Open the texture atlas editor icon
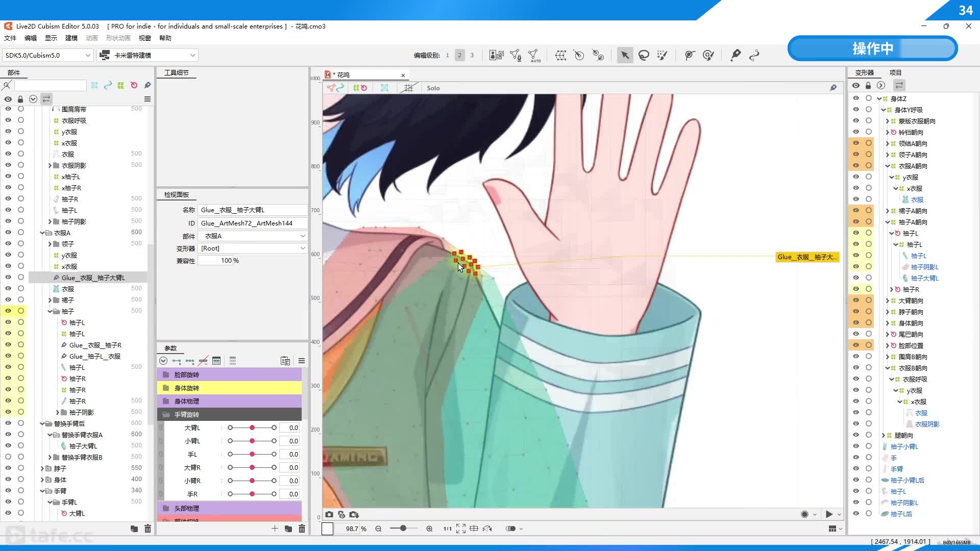980x551 pixels. [x=496, y=55]
